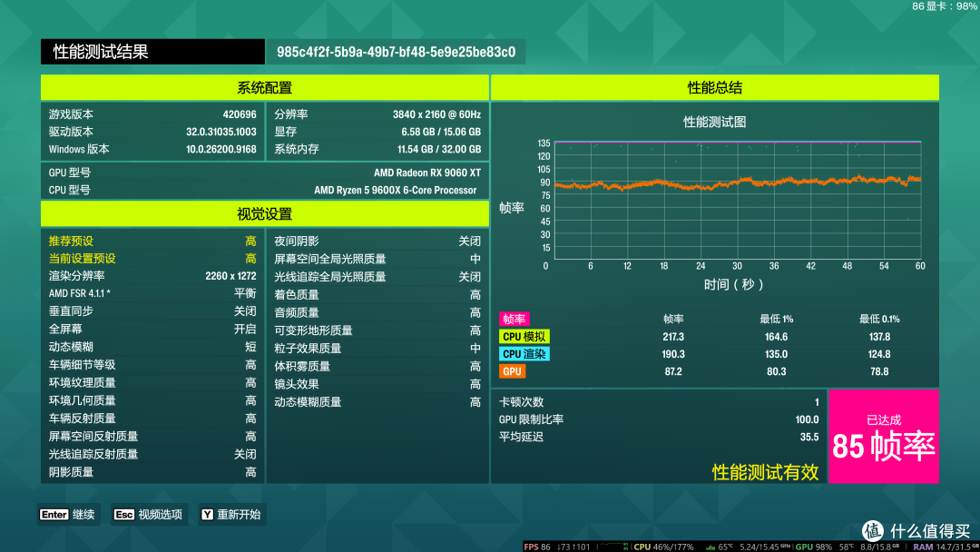Click the 屏幕空间全局光照质量 中 row

pos(377,259)
